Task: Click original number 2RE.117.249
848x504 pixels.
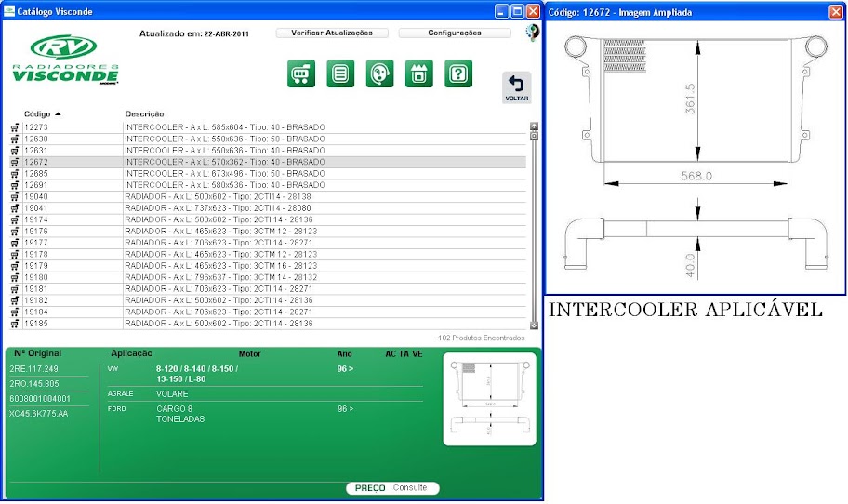Action: pos(33,369)
